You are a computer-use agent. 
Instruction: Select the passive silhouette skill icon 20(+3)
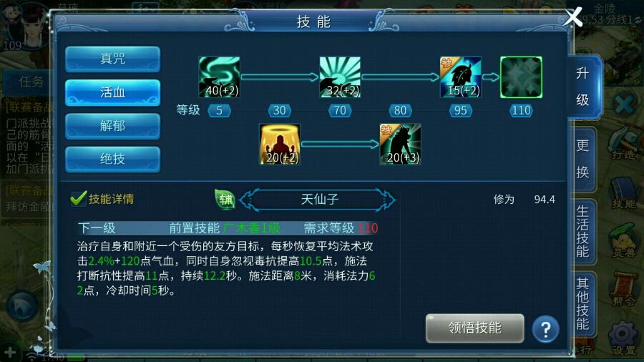coord(401,145)
